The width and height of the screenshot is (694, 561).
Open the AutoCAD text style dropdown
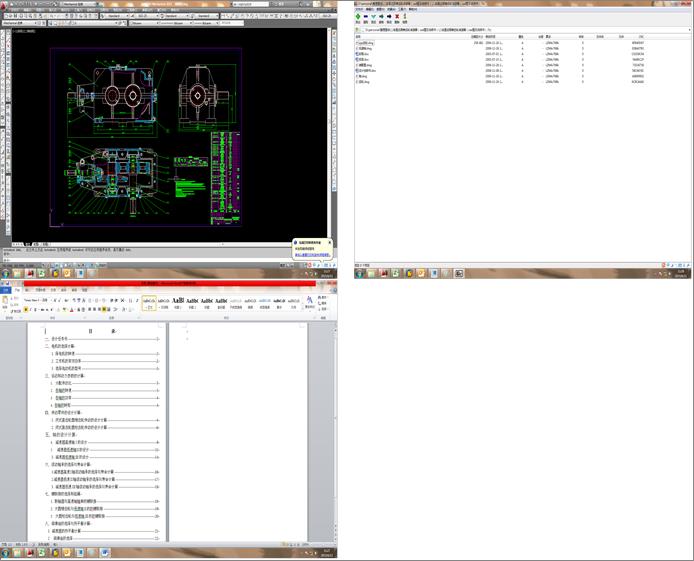click(115, 16)
